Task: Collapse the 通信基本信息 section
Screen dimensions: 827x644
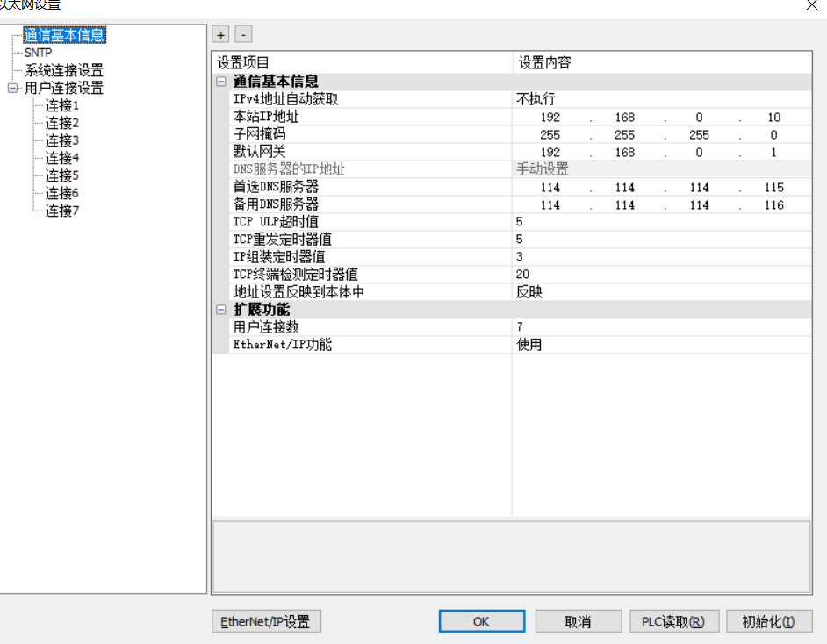Action: click(x=220, y=82)
